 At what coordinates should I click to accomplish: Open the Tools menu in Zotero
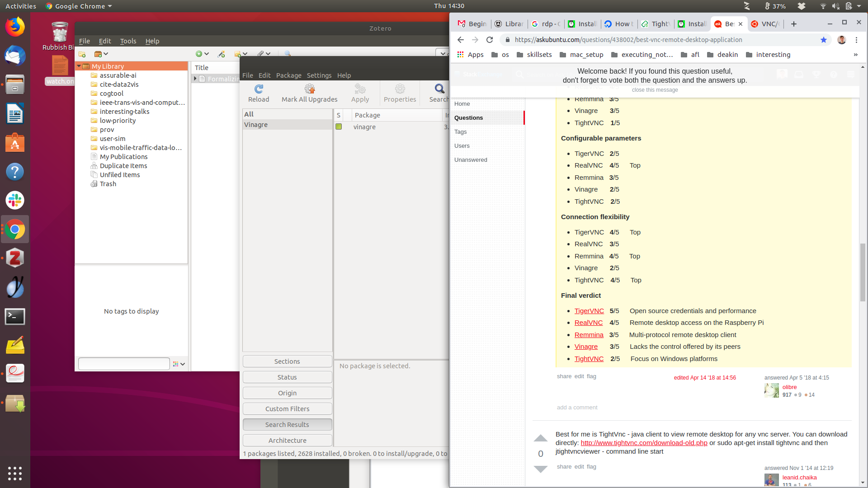point(128,41)
